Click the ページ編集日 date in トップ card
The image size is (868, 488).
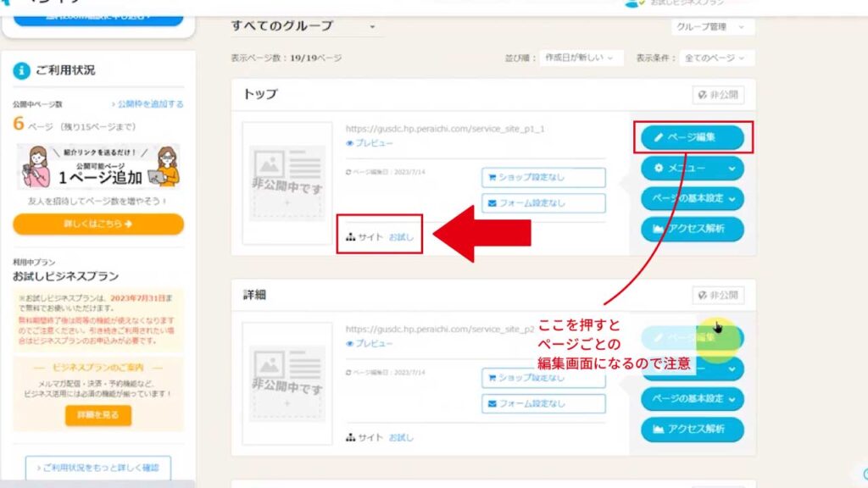[386, 172]
